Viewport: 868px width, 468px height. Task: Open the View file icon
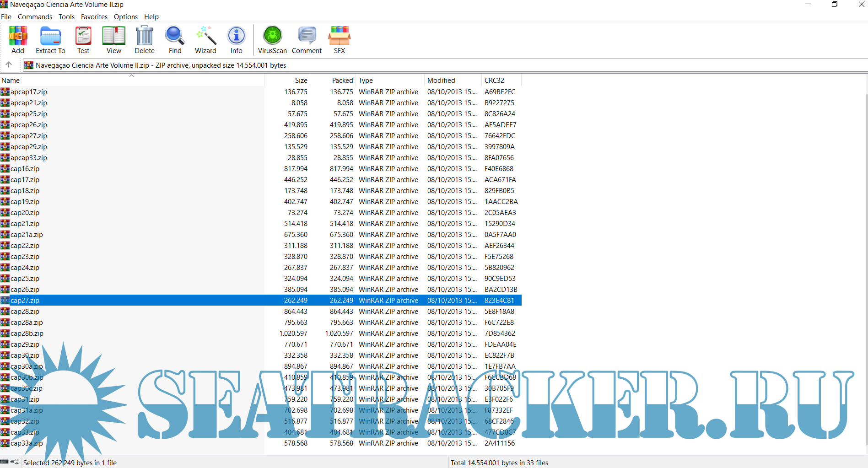114,40
